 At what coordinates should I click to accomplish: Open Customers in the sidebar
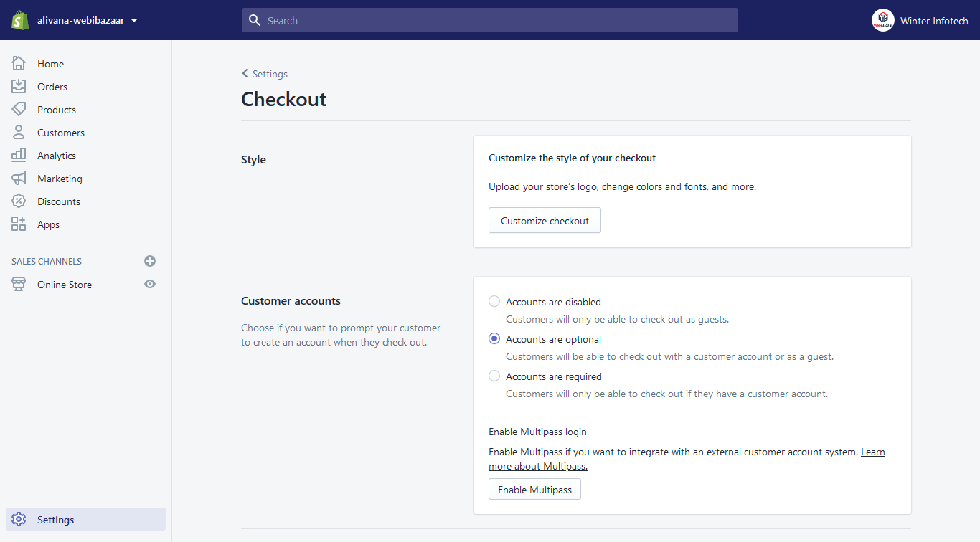[61, 133]
